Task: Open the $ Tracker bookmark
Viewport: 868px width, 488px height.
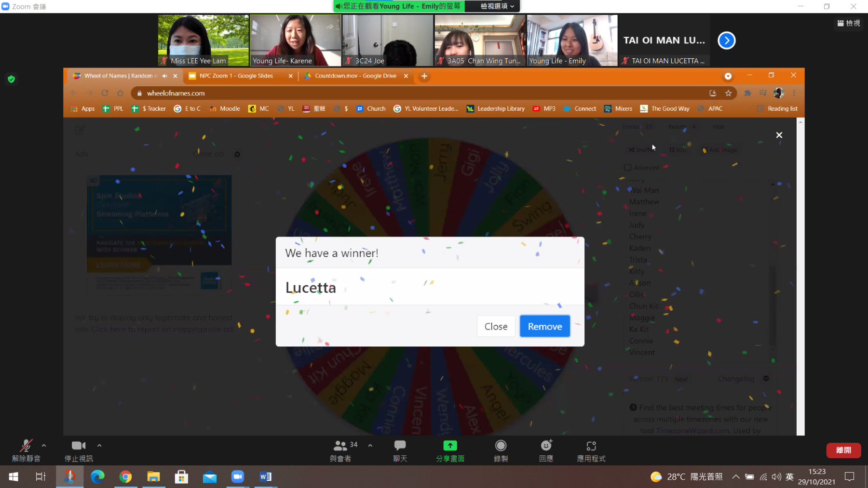Action: [x=149, y=109]
